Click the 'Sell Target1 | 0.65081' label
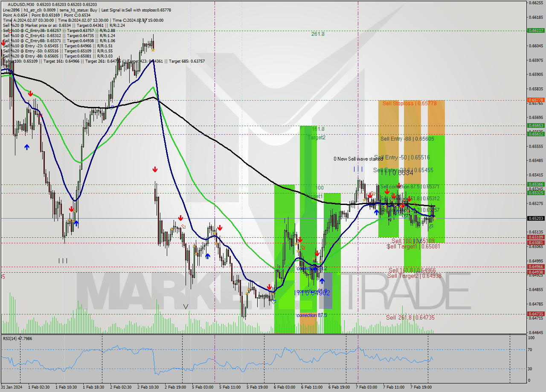Screen dimensions: 546x392 (x=413, y=246)
